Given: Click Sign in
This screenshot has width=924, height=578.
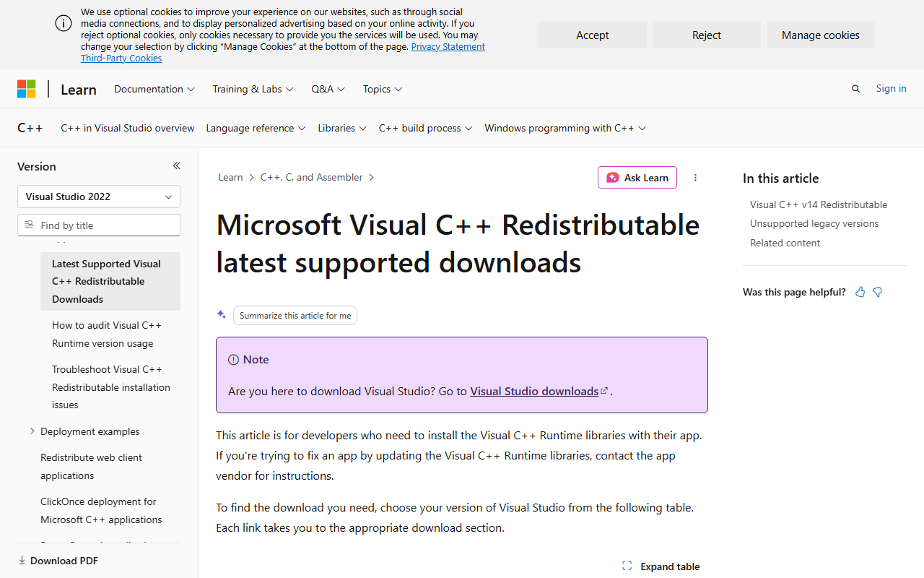Looking at the screenshot, I should (892, 88).
